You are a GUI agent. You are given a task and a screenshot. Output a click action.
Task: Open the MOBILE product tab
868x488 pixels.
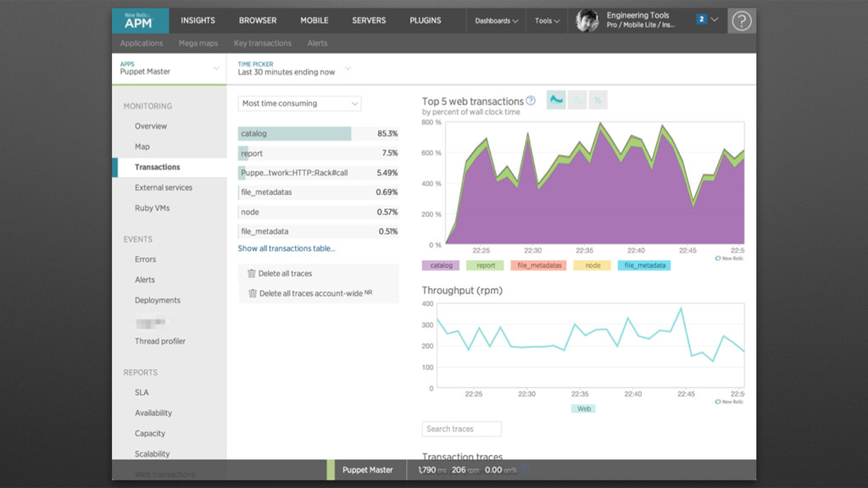pyautogui.click(x=314, y=20)
